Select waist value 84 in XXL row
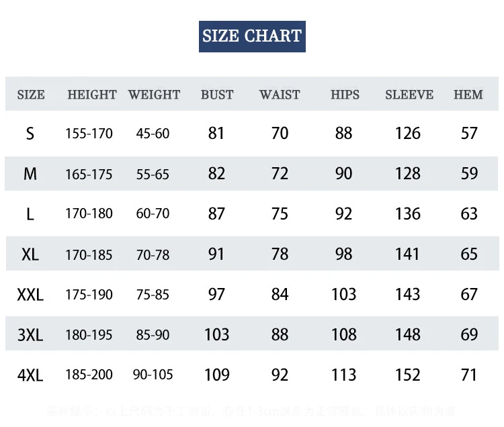The width and height of the screenshot is (504, 427). (x=280, y=295)
